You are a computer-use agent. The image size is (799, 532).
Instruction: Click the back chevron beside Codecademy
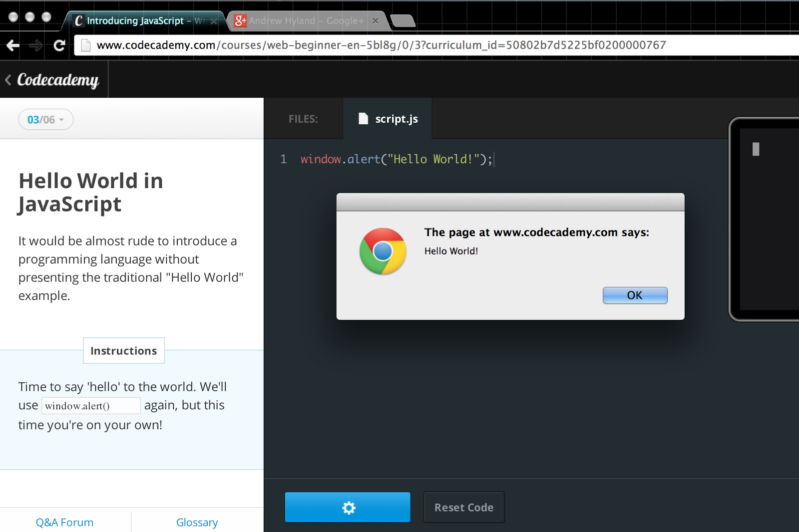[x=8, y=79]
